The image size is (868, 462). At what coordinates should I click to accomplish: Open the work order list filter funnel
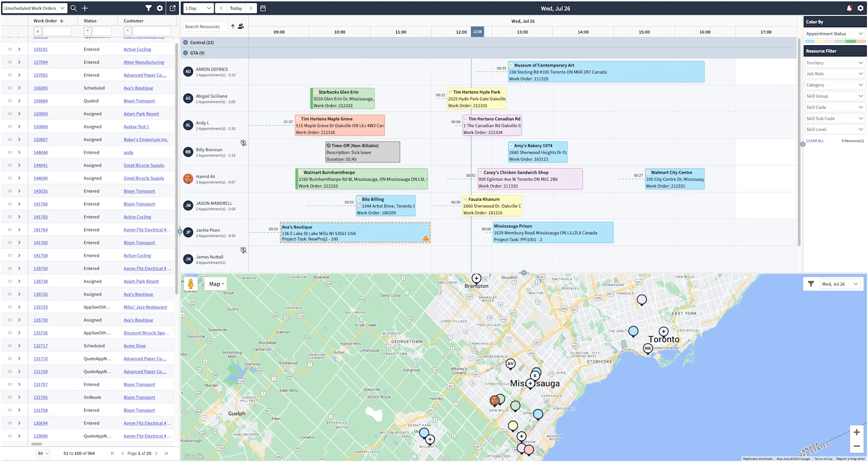tap(148, 8)
